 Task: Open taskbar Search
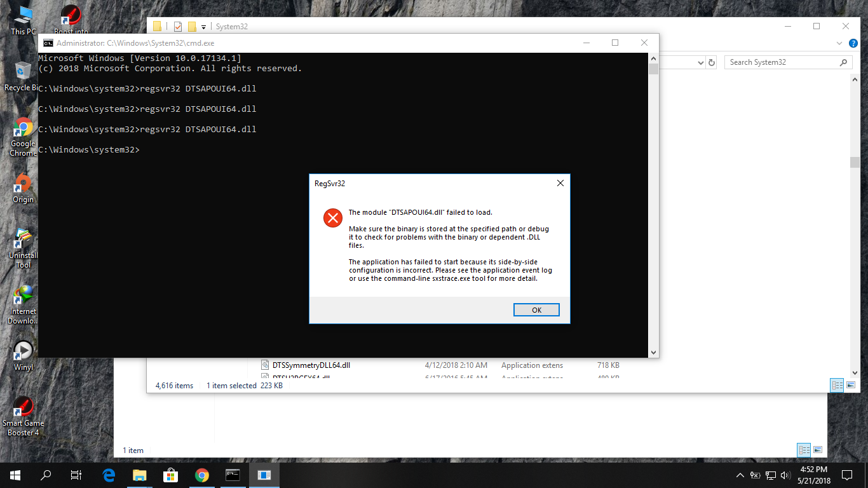46,475
